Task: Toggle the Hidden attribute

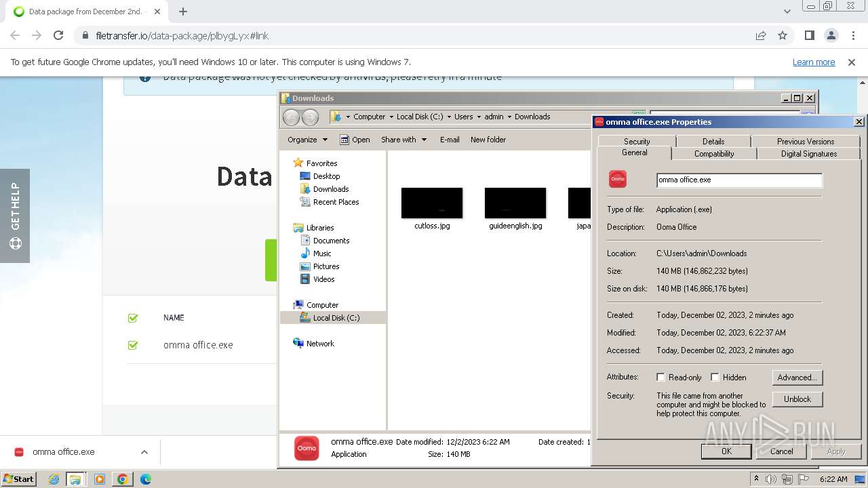Action: pos(715,378)
